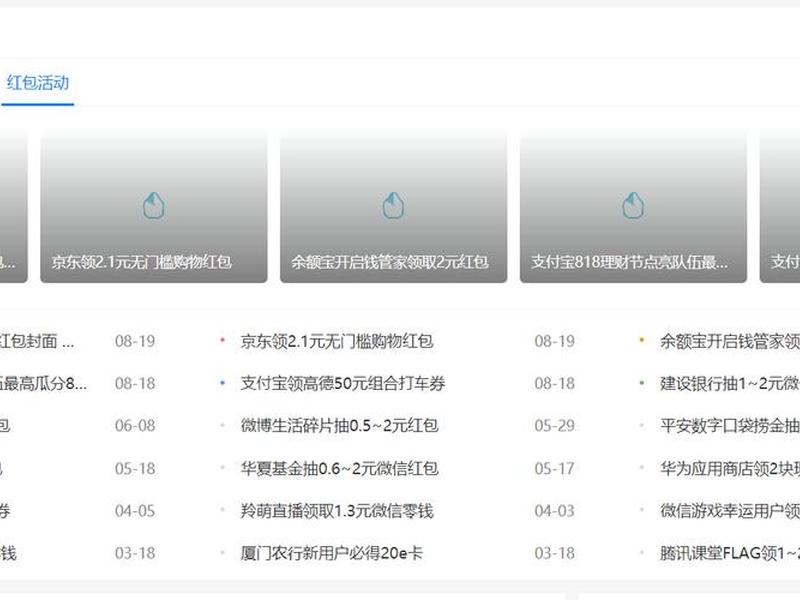Open link 华夏基金抽0.6~2元微信红包

(x=339, y=468)
